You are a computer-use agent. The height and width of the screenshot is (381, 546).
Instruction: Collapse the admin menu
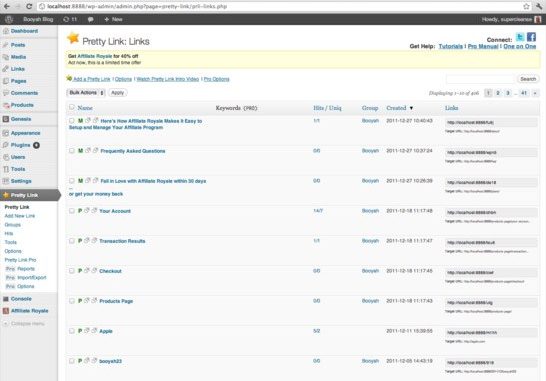(x=27, y=324)
